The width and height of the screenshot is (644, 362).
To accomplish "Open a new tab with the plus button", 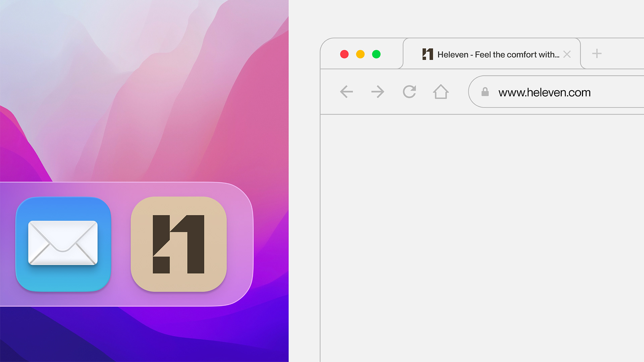I will pyautogui.click(x=596, y=54).
